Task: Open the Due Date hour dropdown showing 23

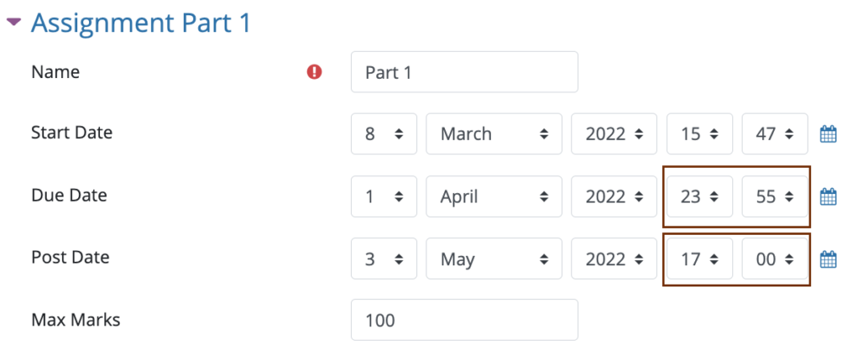Action: pos(699,197)
